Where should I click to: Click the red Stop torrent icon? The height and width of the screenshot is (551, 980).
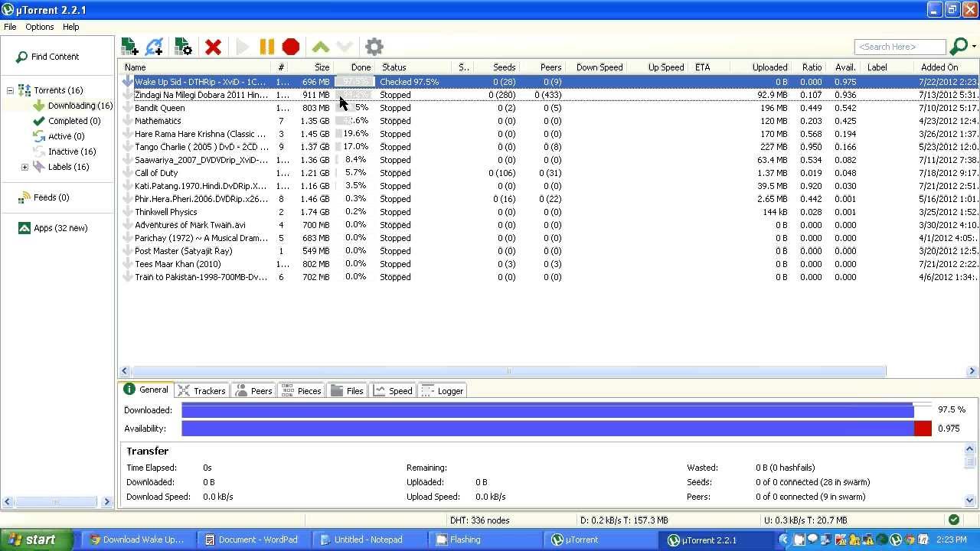tap(290, 47)
